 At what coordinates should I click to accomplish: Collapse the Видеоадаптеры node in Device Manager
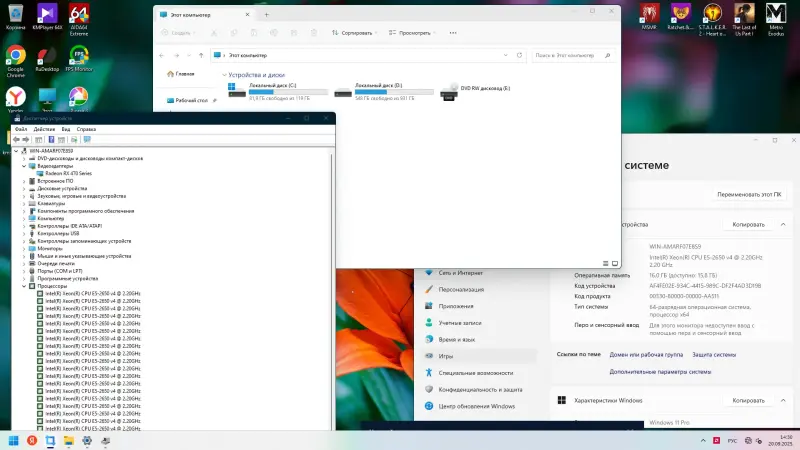coord(24,166)
